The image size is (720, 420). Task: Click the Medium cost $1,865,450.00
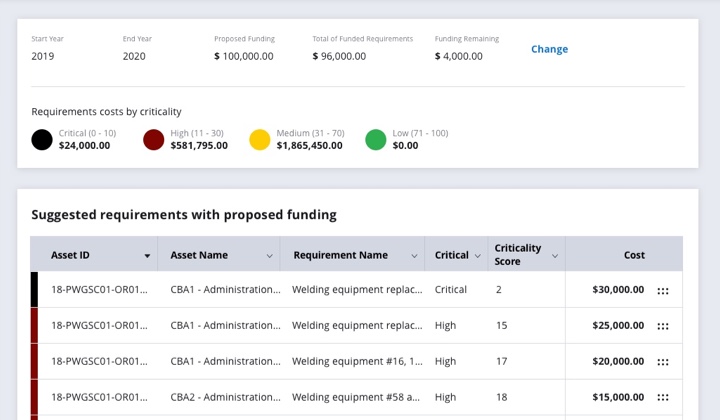(x=309, y=146)
